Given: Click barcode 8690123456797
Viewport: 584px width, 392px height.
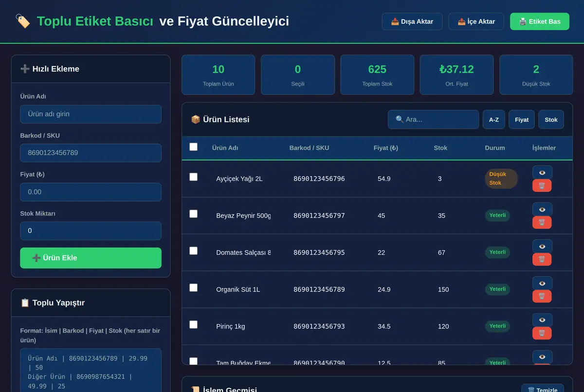Looking at the screenshot, I should tap(319, 215).
